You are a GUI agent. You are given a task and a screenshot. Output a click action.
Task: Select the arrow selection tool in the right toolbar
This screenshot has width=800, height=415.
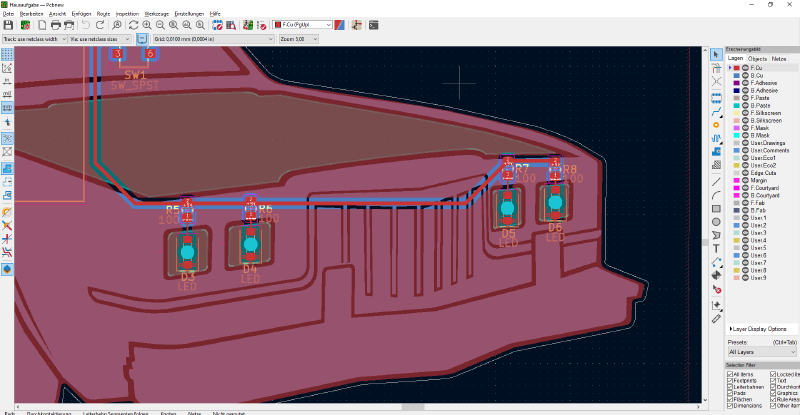click(x=716, y=54)
